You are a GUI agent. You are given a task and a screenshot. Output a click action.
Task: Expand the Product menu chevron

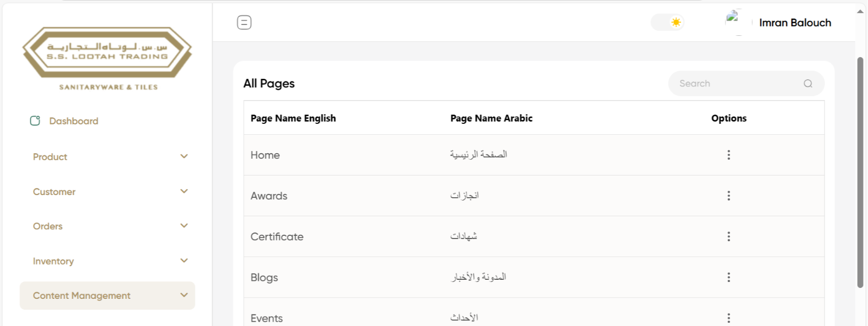(x=184, y=156)
